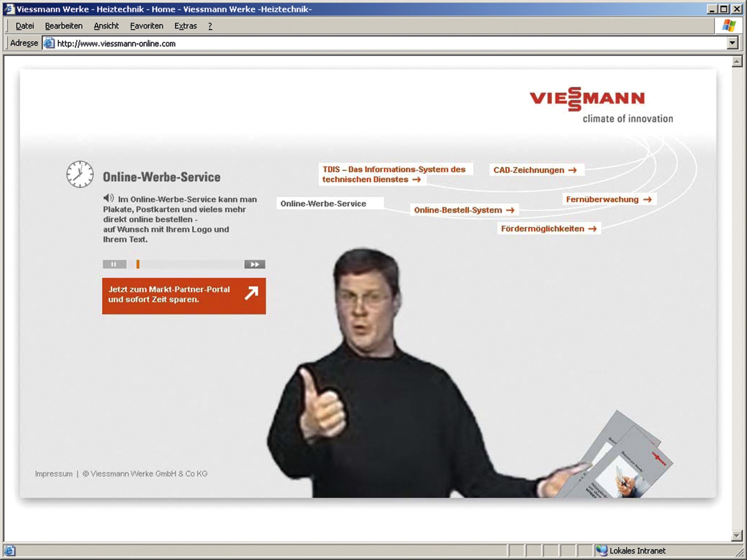The height and width of the screenshot is (560, 747).
Task: Click the page icon in the address bar
Action: (49, 43)
